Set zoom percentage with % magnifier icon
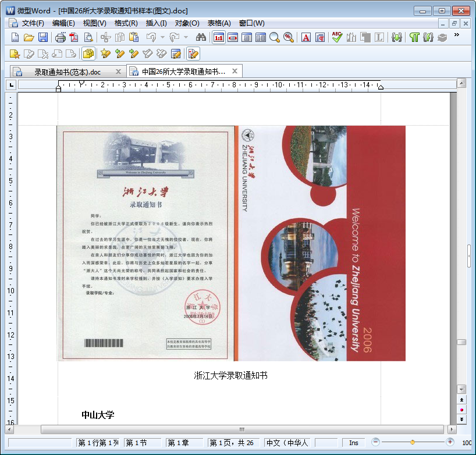 point(289,37)
